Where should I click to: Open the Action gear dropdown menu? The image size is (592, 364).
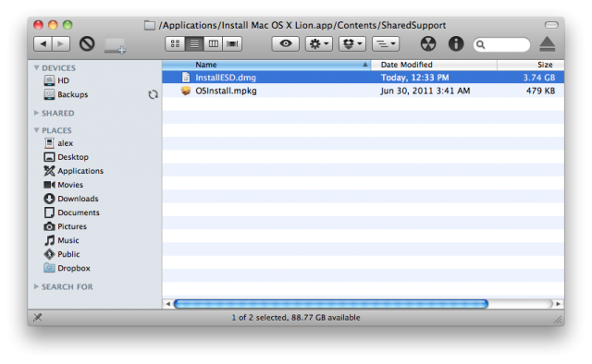click(x=318, y=43)
